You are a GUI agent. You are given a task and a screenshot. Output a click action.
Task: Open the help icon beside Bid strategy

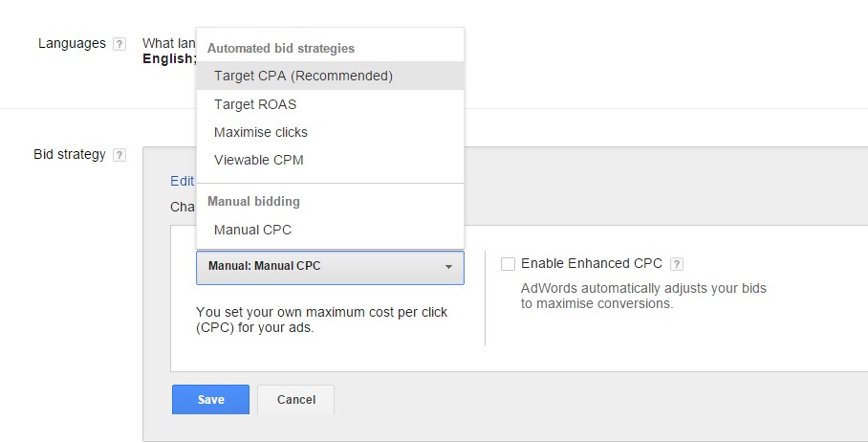119,155
